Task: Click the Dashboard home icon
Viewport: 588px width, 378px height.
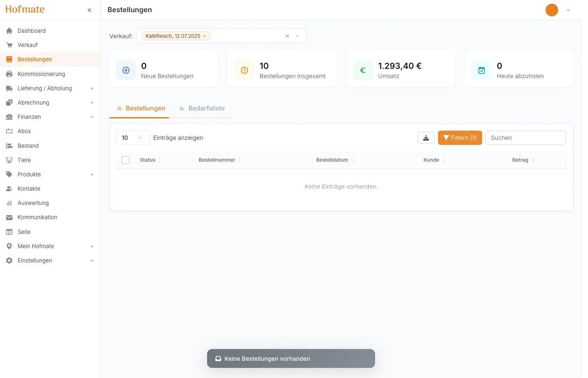Action: 9,31
